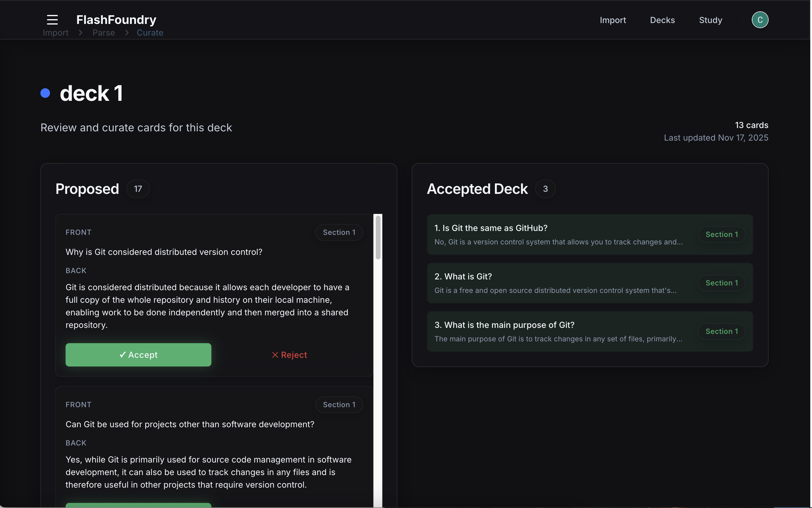Image resolution: width=812 pixels, height=508 pixels.
Task: Click the chevron between Import and Parse
Action: [x=80, y=33]
